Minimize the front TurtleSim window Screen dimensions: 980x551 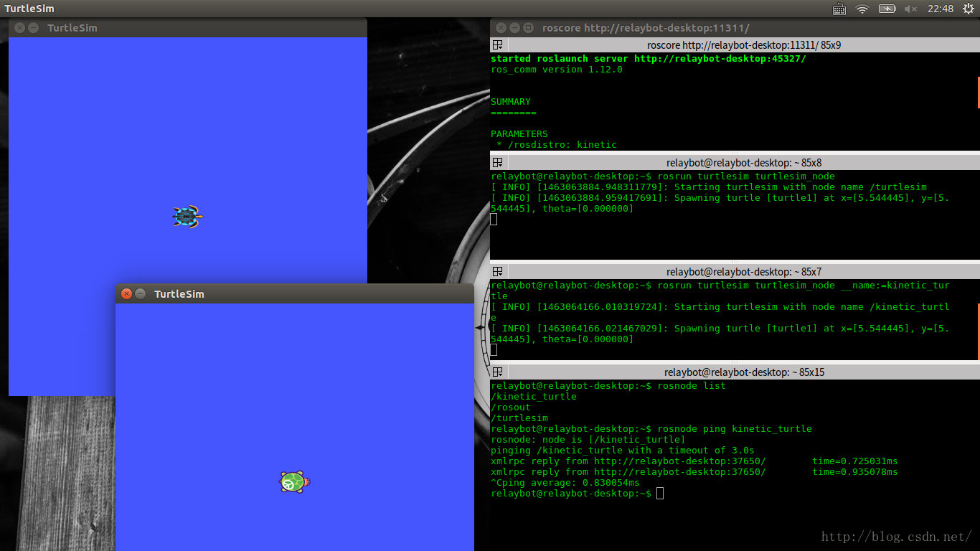[x=141, y=293]
